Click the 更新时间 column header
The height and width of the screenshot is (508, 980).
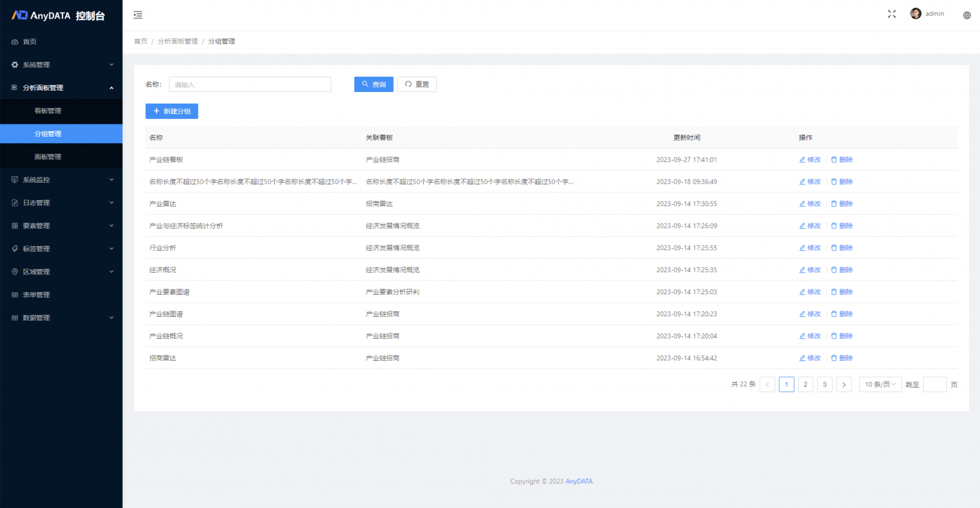tap(687, 137)
